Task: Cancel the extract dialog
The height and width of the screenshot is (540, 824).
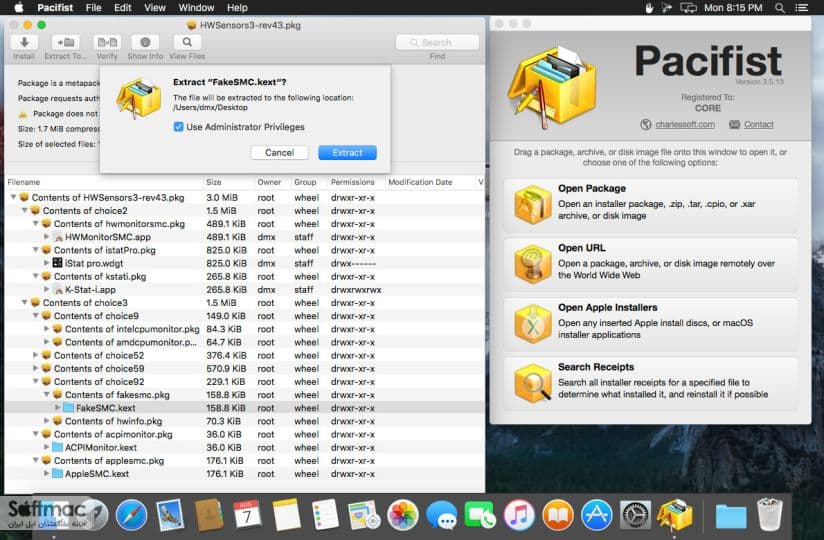Action: [x=280, y=152]
